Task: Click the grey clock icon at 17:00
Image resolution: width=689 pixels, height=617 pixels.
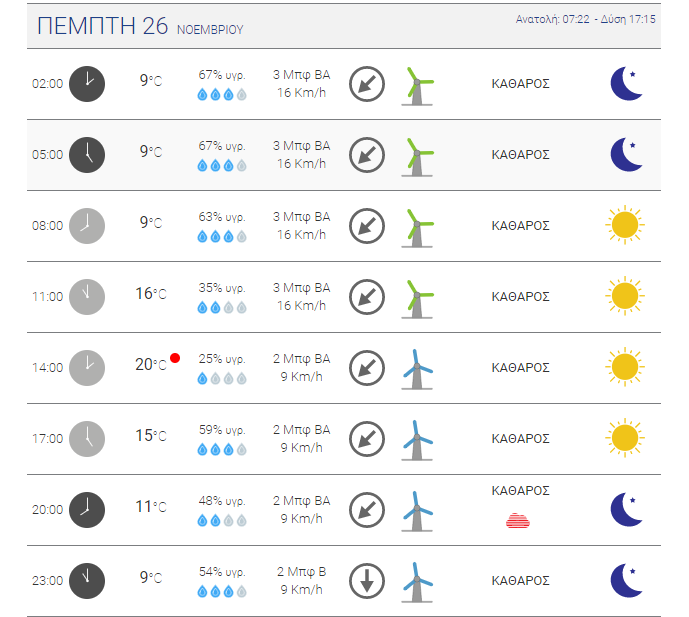Action: tap(87, 438)
